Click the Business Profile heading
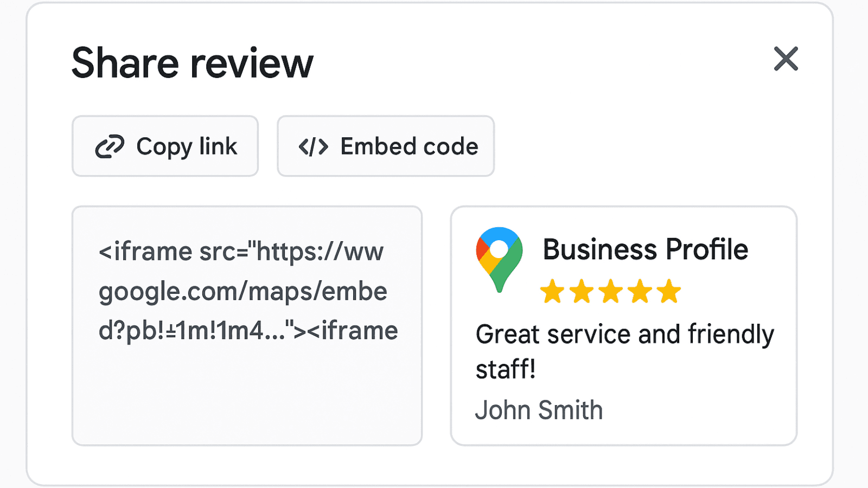The height and width of the screenshot is (488, 868). [x=646, y=249]
